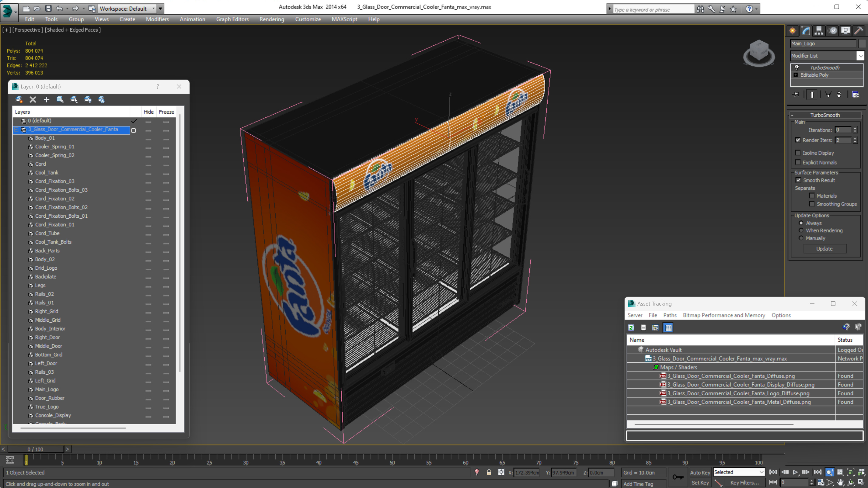The width and height of the screenshot is (868, 488).
Task: Select When Rendering update option
Action: (801, 230)
